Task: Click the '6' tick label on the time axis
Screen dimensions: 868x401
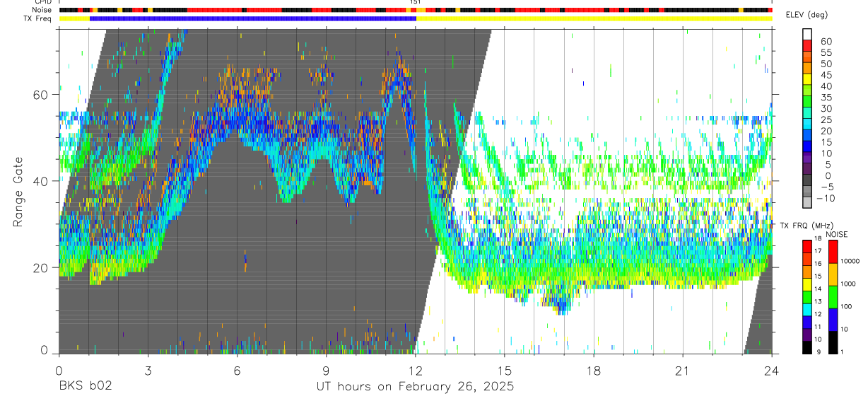Action: [237, 370]
